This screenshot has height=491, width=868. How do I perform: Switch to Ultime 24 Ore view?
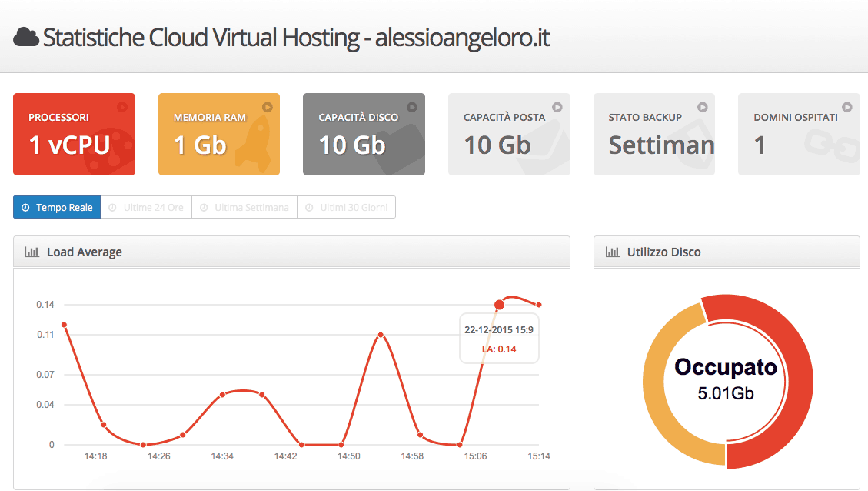(146, 208)
